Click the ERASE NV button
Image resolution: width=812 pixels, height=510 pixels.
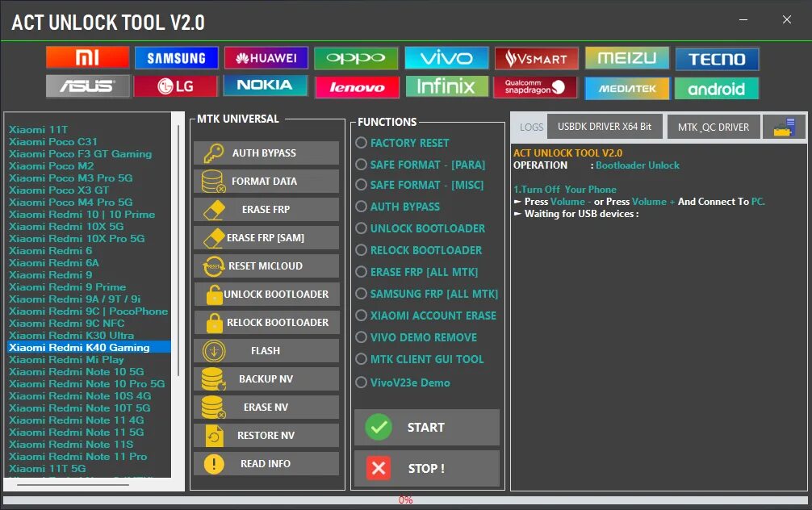coord(266,407)
